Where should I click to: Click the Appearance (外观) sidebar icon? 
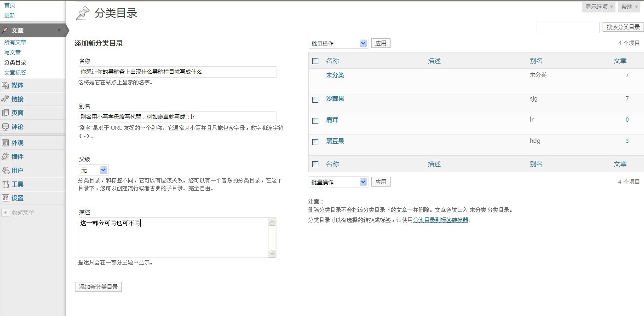(x=6, y=143)
